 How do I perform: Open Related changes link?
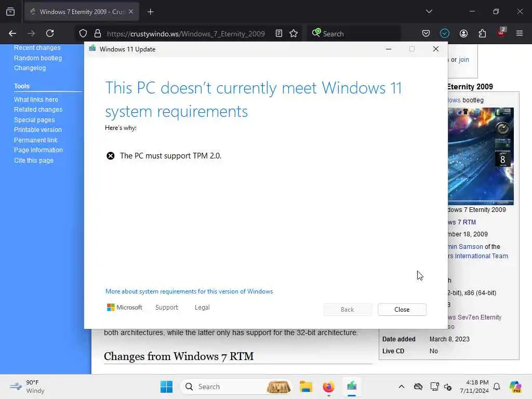coord(38,110)
